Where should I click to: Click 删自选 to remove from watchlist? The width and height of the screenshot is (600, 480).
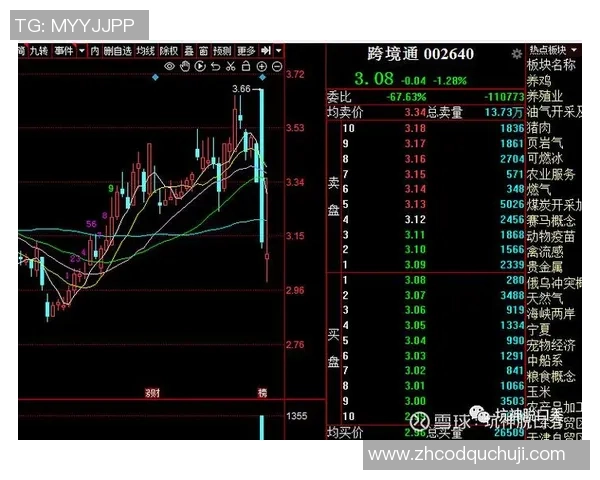[x=118, y=51]
